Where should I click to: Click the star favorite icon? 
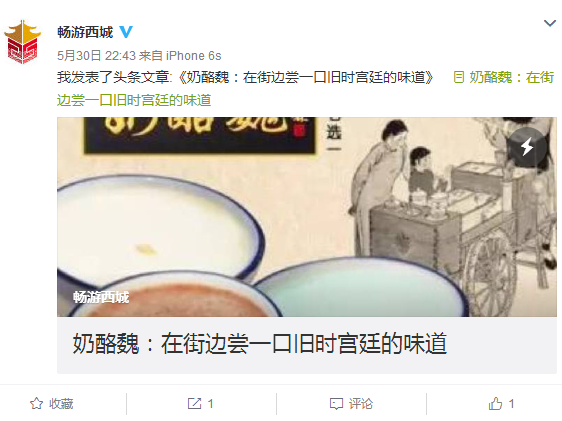click(x=36, y=403)
